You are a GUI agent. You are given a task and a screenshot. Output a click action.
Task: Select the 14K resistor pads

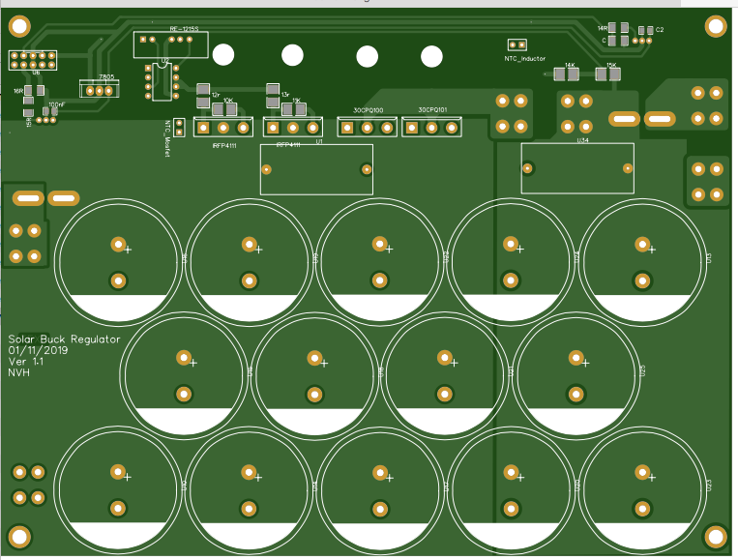pyautogui.click(x=566, y=74)
